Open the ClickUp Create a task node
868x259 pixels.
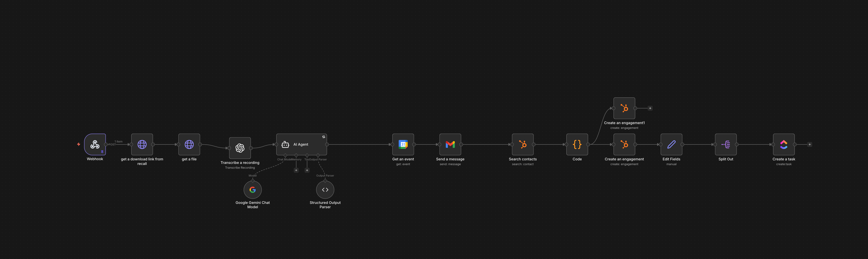pos(784,144)
